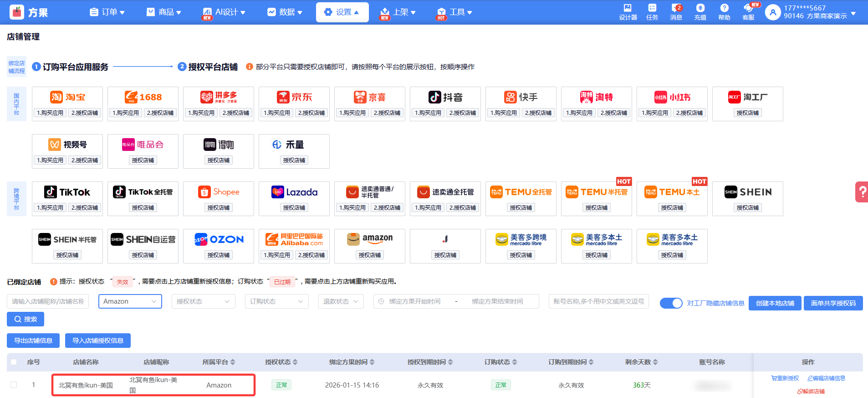
Task: Click the Lazada platform logo
Action: point(294,192)
